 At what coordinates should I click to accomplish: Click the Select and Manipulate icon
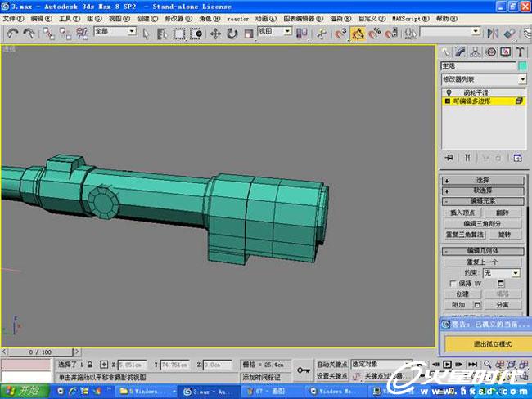point(321,34)
